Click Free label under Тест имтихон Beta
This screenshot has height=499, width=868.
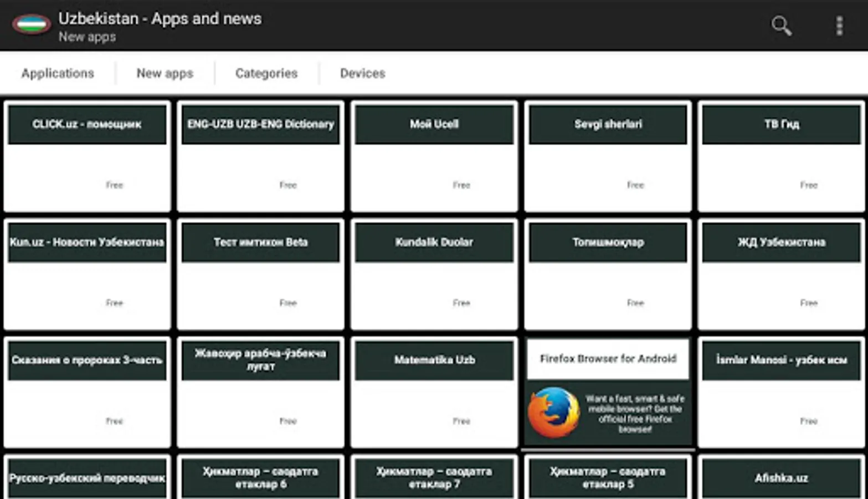coord(288,303)
